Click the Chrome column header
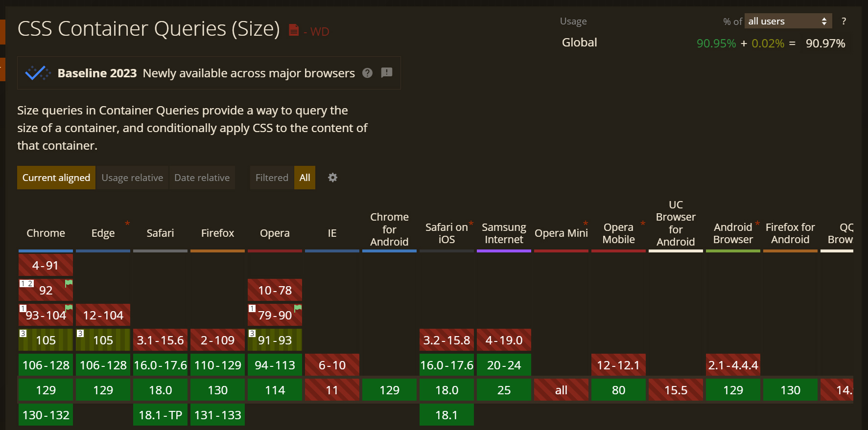Image resolution: width=868 pixels, height=430 pixels. (46, 233)
